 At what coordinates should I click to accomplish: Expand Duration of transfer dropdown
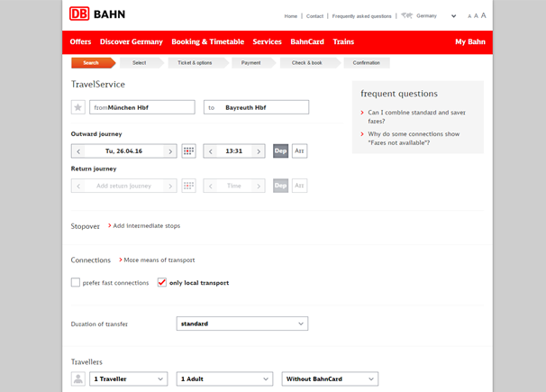pyautogui.click(x=241, y=324)
